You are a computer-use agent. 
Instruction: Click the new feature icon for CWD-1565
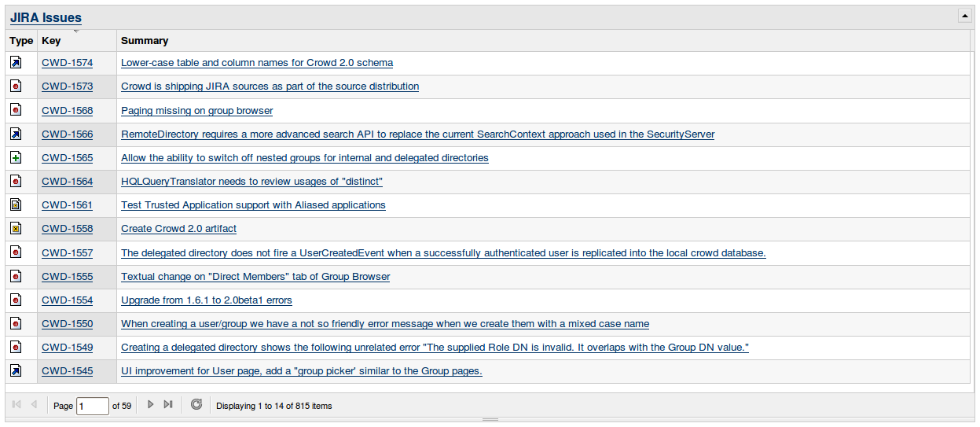tap(16, 157)
